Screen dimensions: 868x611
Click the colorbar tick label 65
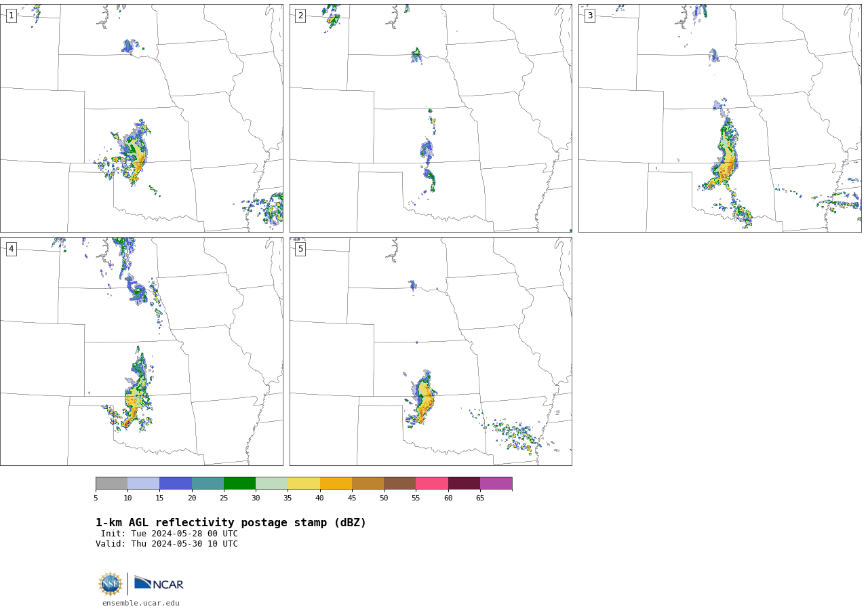pos(480,498)
